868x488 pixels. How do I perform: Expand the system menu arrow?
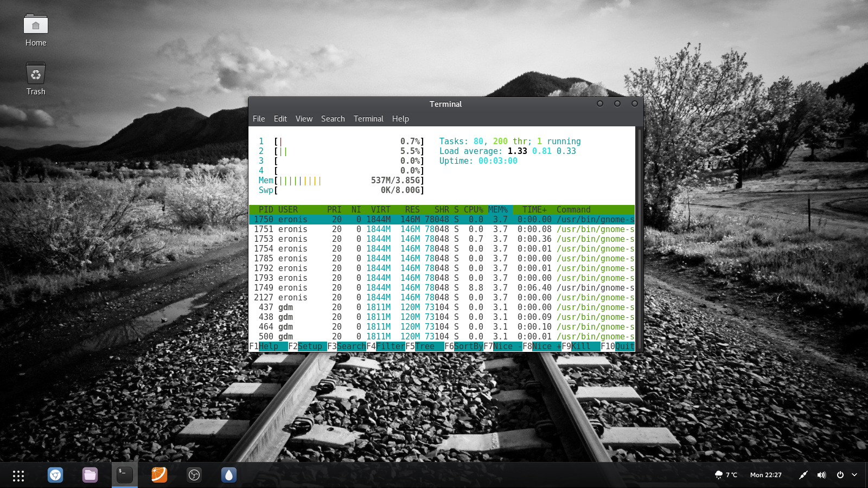coord(854,475)
